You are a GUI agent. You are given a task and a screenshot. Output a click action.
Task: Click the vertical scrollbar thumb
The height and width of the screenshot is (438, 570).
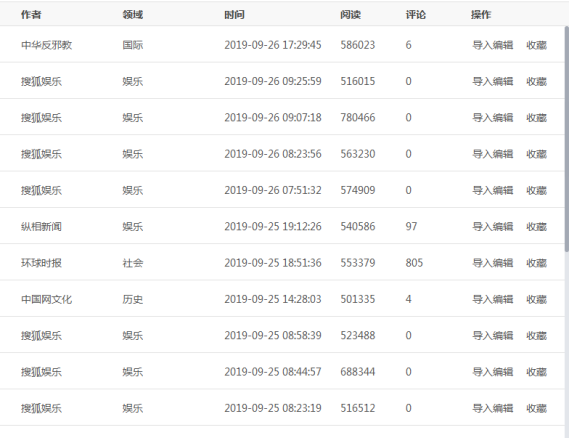567,139
